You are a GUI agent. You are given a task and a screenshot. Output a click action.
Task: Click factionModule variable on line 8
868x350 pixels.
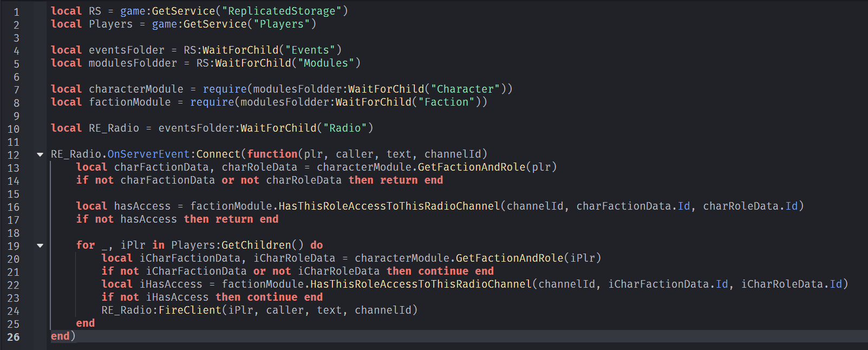coord(130,102)
